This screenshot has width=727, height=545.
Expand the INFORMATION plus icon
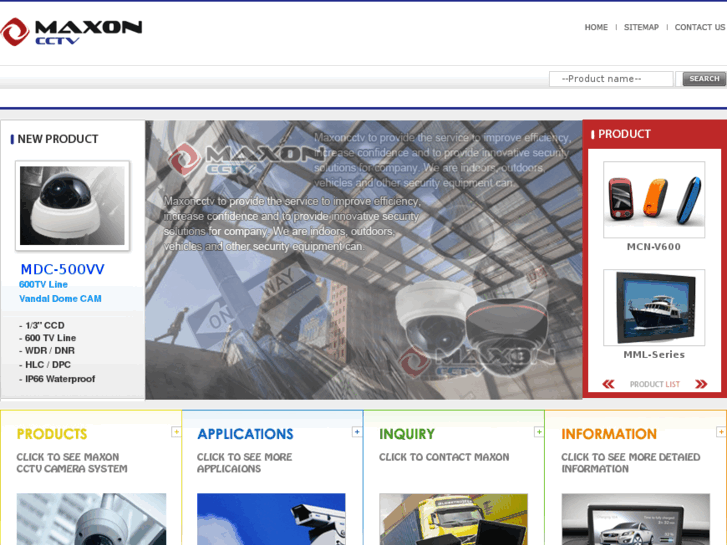pos(721,432)
